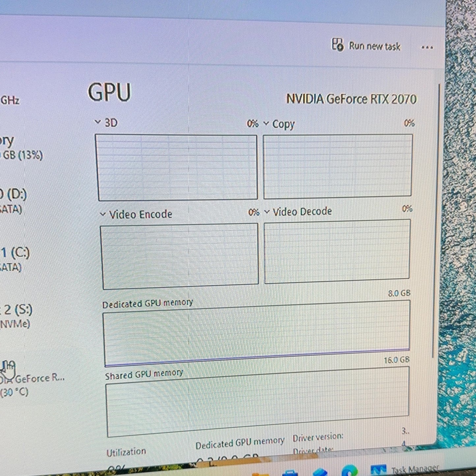Click the Utilization stat label
This screenshot has width=476, height=476.
pos(126,452)
